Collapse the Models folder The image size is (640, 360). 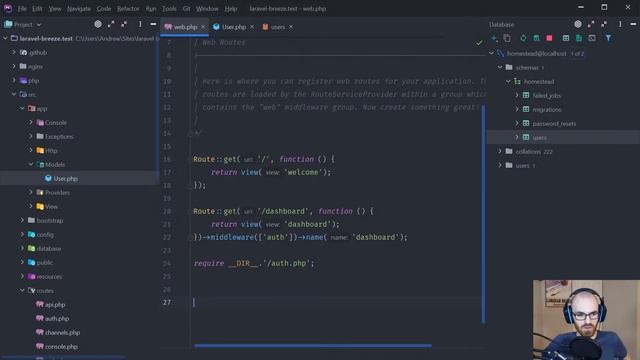(x=31, y=164)
